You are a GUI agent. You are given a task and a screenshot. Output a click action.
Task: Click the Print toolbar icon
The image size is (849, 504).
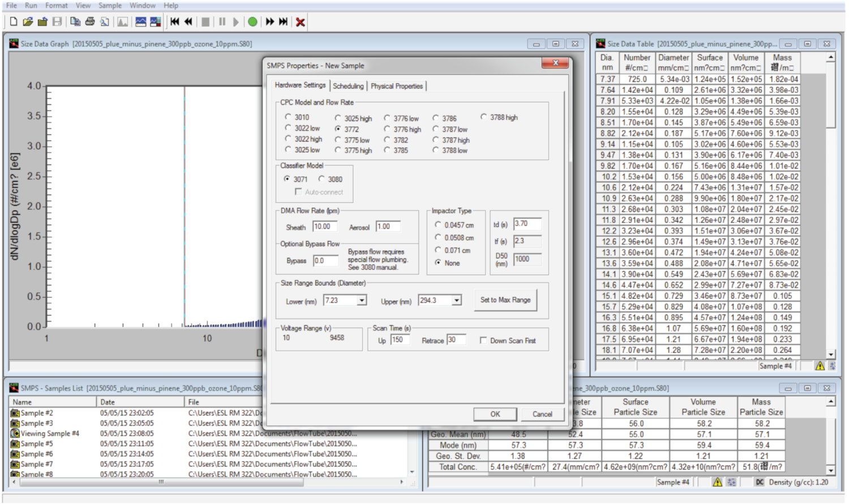point(89,21)
